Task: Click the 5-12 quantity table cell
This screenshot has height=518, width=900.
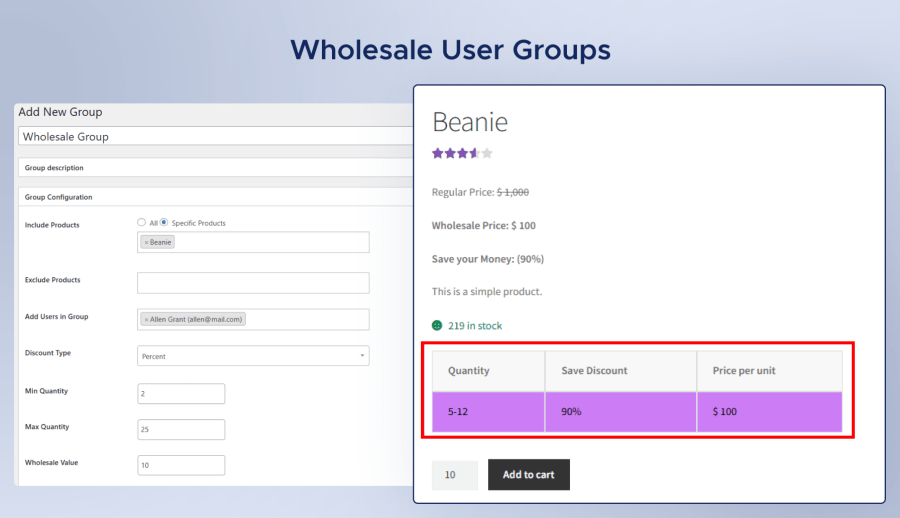Action: [488, 412]
